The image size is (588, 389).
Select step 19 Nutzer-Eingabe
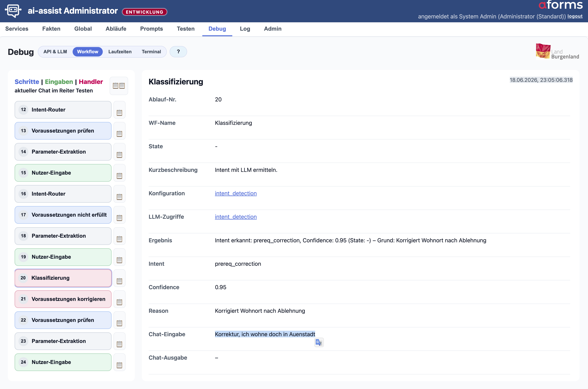pyautogui.click(x=63, y=257)
